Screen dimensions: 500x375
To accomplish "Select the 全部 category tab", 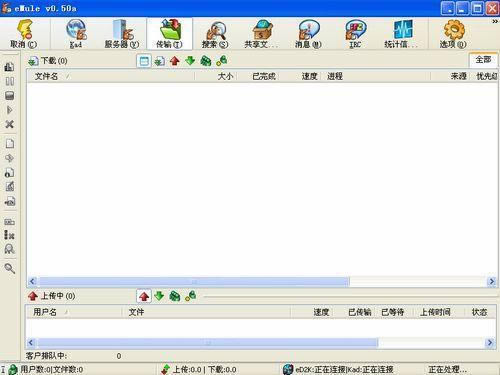I will (483, 60).
